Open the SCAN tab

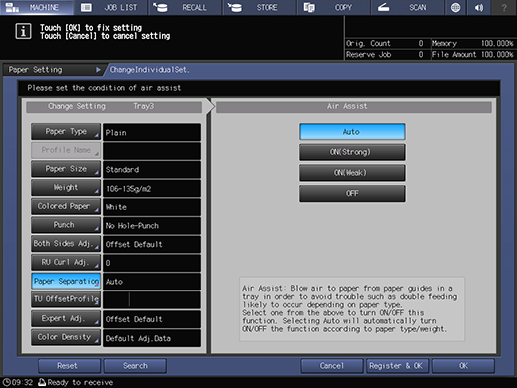point(407,7)
